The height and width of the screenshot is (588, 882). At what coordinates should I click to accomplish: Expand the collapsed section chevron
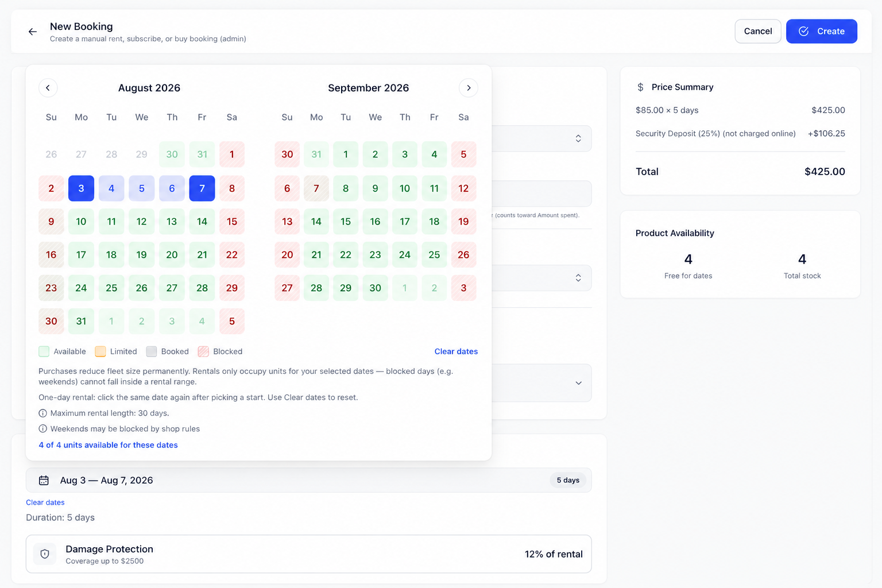tap(578, 383)
